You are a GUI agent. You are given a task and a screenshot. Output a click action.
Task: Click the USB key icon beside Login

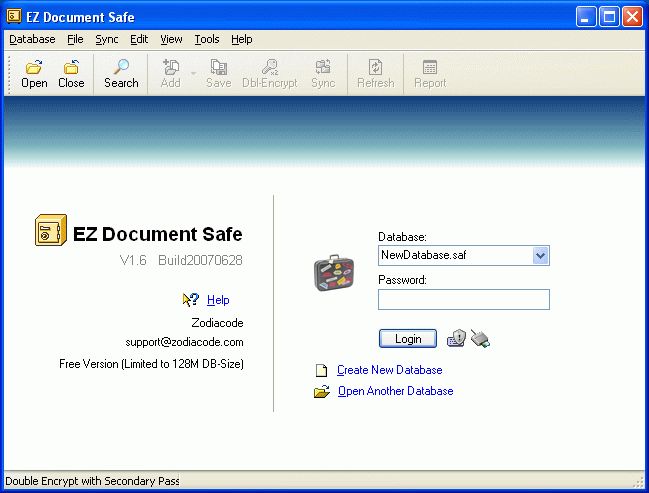(480, 339)
